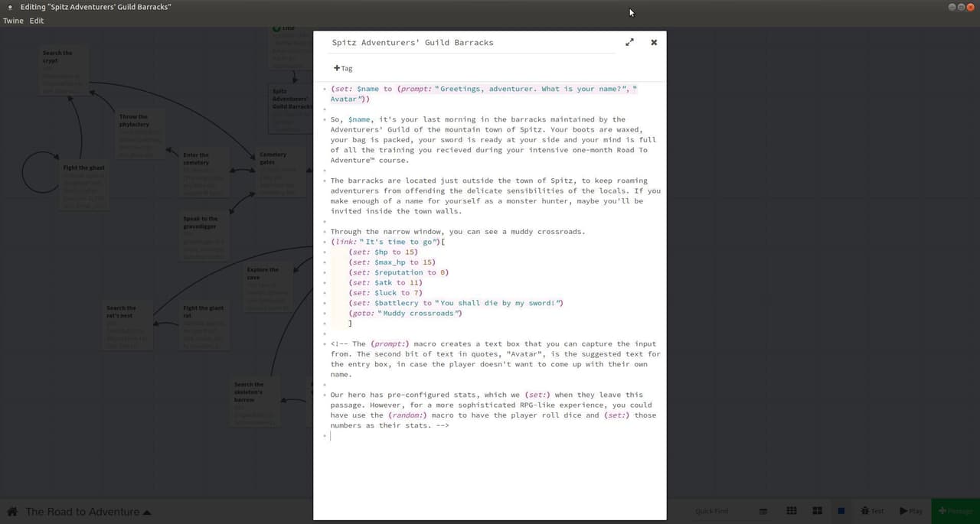
Task: Click the home library icon
Action: (12, 511)
